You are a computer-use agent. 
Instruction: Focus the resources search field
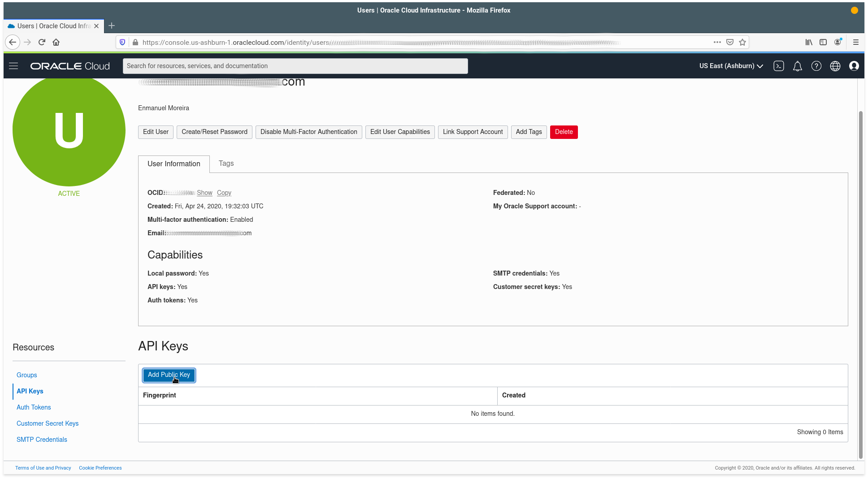[295, 66]
